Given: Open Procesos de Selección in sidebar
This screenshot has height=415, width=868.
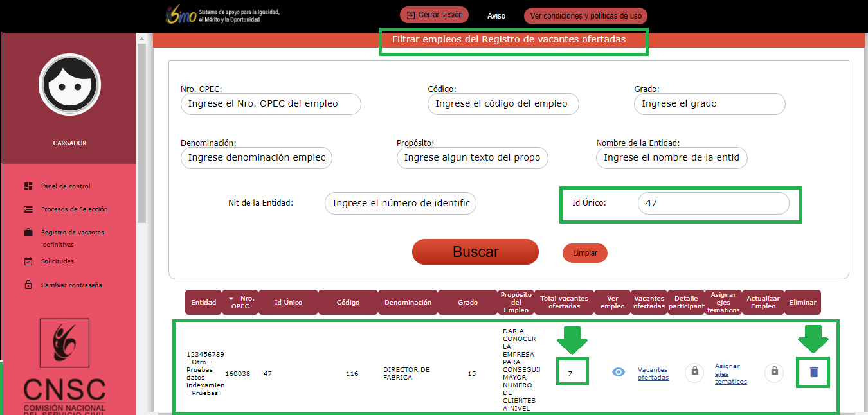Looking at the screenshot, I should [74, 209].
